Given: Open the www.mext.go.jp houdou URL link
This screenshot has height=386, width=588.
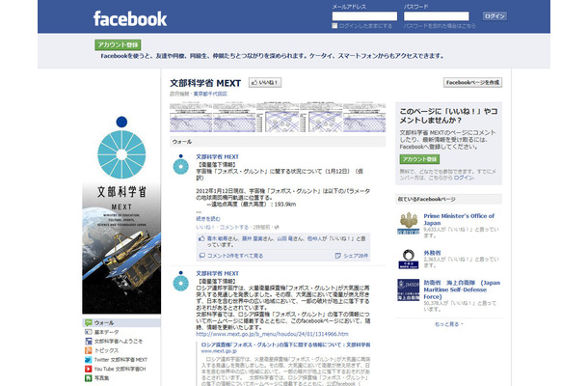Looking at the screenshot, I should (x=272, y=334).
